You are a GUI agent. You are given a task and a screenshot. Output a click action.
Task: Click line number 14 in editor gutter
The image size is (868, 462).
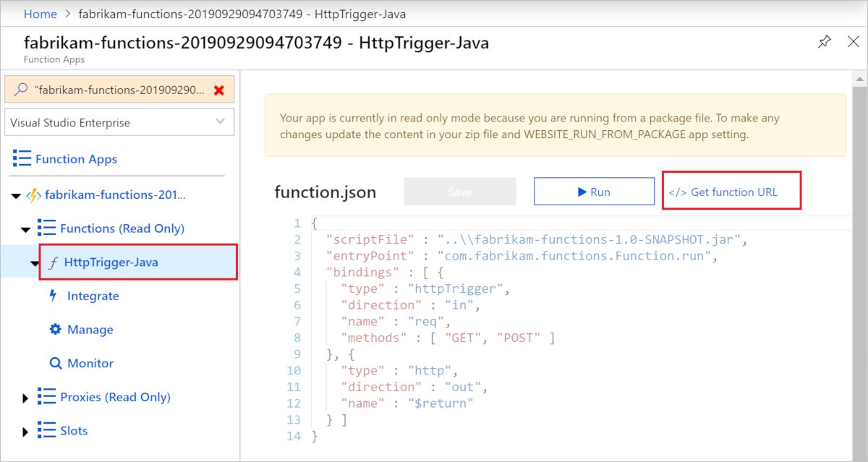point(293,436)
